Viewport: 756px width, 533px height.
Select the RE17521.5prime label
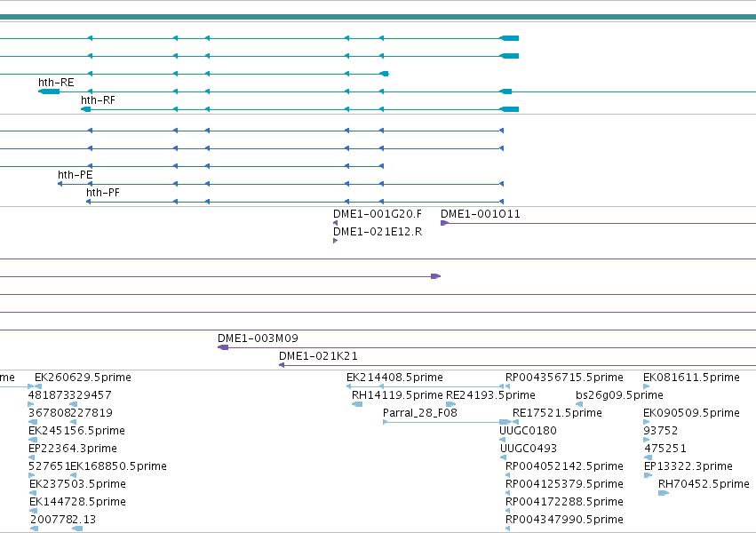(557, 413)
